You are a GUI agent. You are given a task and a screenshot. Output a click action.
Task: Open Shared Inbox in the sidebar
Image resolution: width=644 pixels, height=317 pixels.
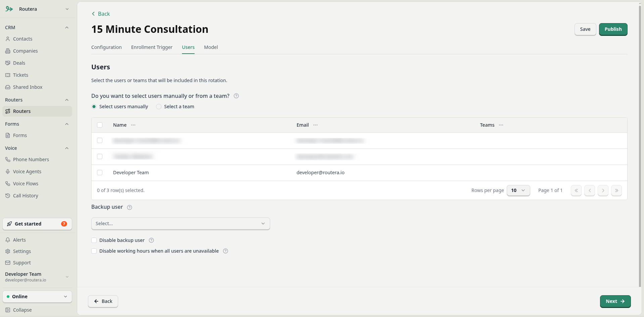click(37, 87)
